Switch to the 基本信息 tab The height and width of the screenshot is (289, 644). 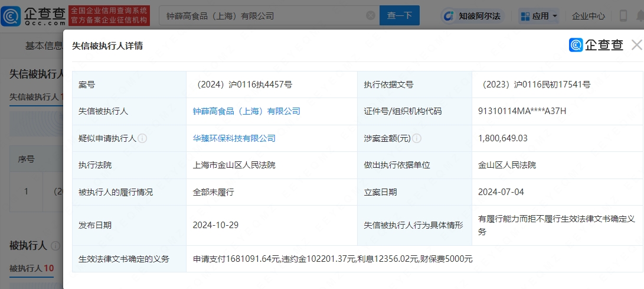[x=44, y=46]
